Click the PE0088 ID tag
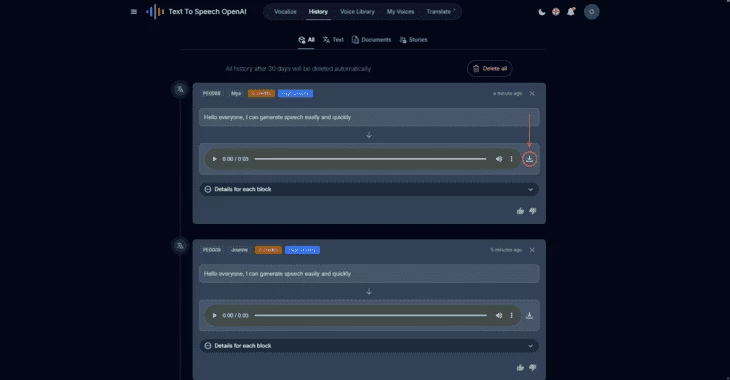The image size is (730, 380). 211,93
